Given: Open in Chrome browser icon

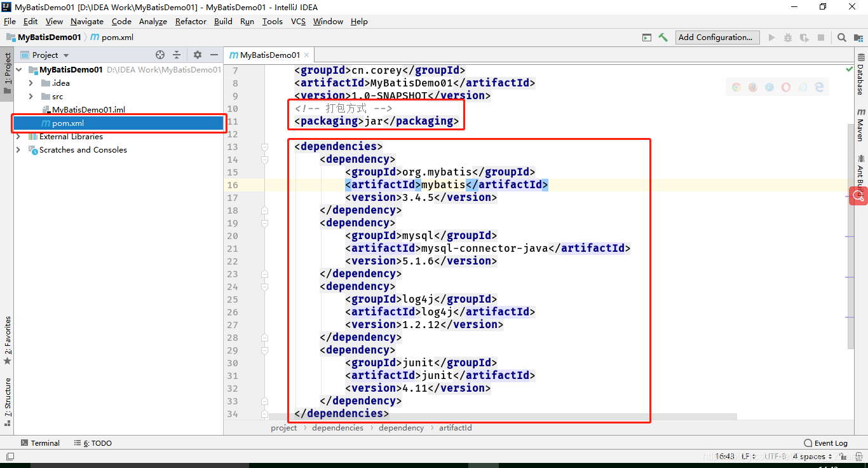Looking at the screenshot, I should [736, 87].
